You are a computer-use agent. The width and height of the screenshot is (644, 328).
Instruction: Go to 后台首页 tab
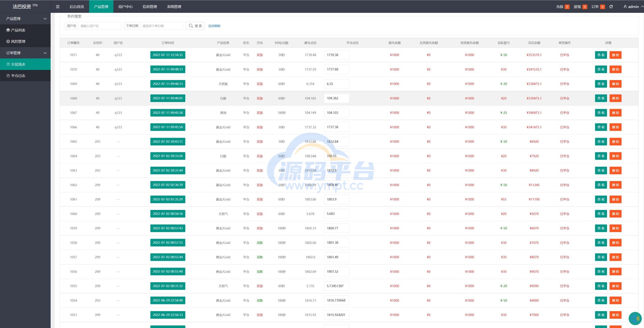(77, 7)
